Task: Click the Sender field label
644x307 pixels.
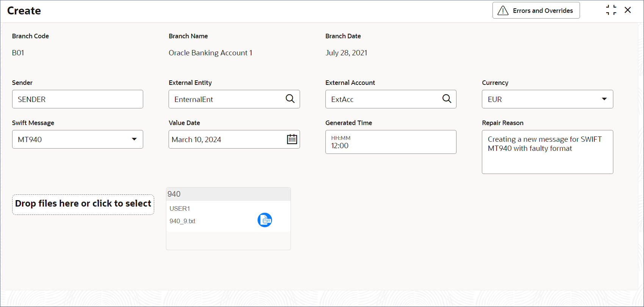Action: coord(22,83)
